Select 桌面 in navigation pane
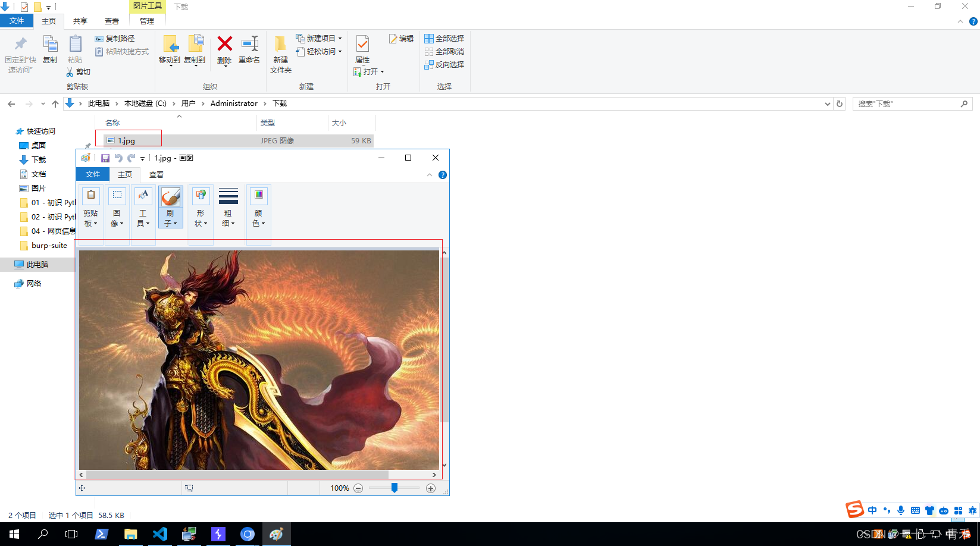 click(39, 146)
